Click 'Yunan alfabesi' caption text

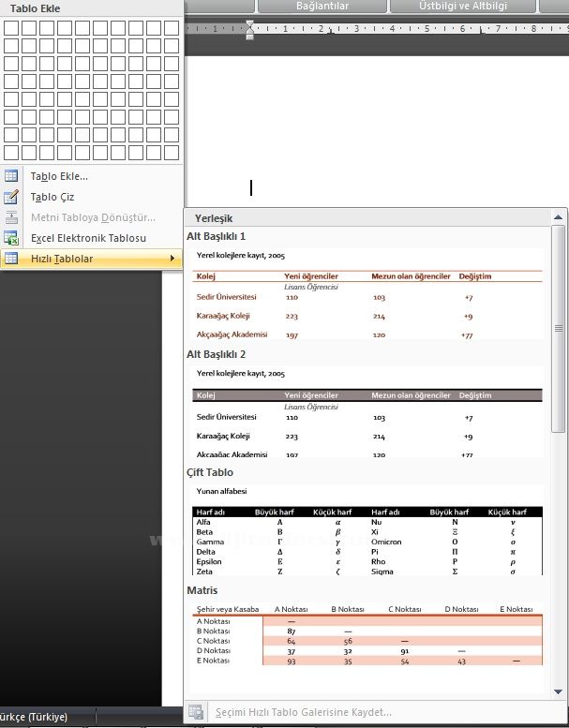click(221, 491)
